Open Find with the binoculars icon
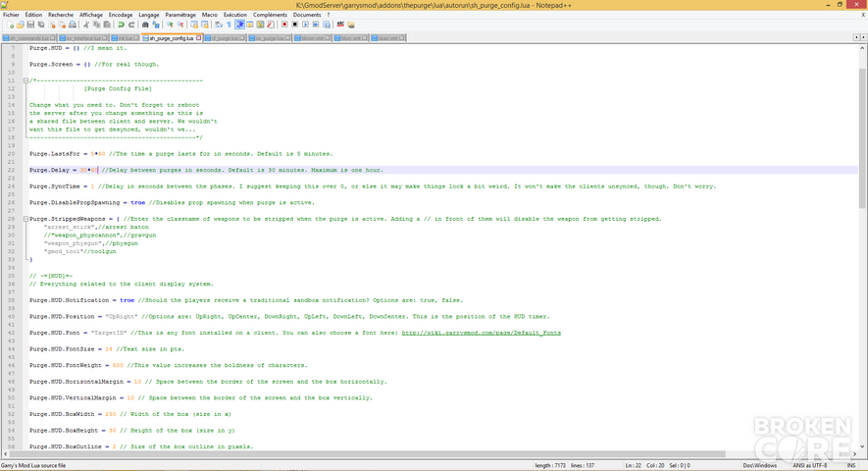Screen dimensions: 868x471 pos(145,25)
